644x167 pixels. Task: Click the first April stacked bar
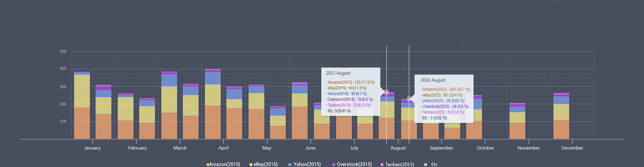(x=213, y=104)
